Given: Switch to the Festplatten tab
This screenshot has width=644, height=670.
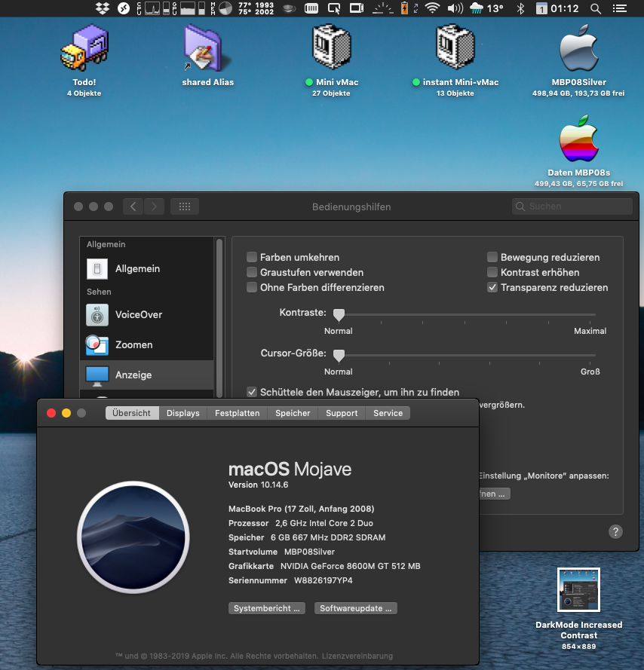Looking at the screenshot, I should 238,413.
